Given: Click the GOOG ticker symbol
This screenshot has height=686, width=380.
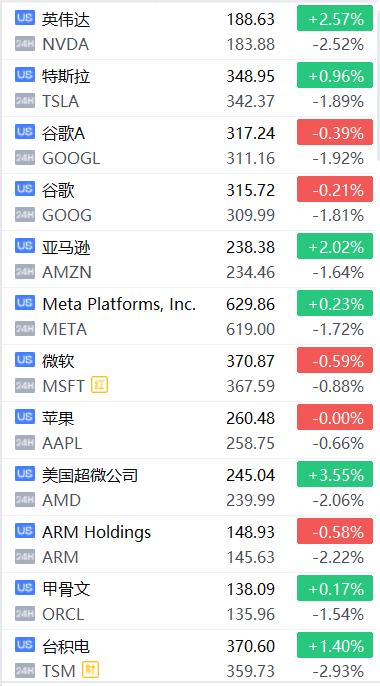Looking at the screenshot, I should pos(67,215).
